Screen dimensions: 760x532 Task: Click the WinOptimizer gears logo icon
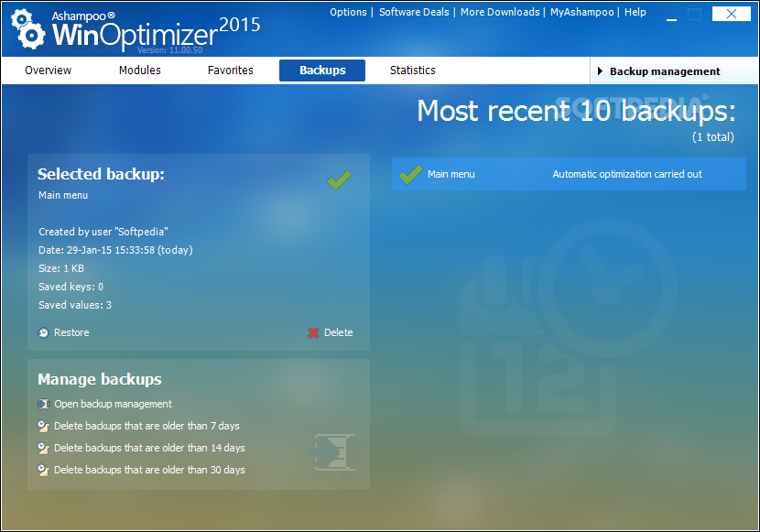tap(27, 29)
